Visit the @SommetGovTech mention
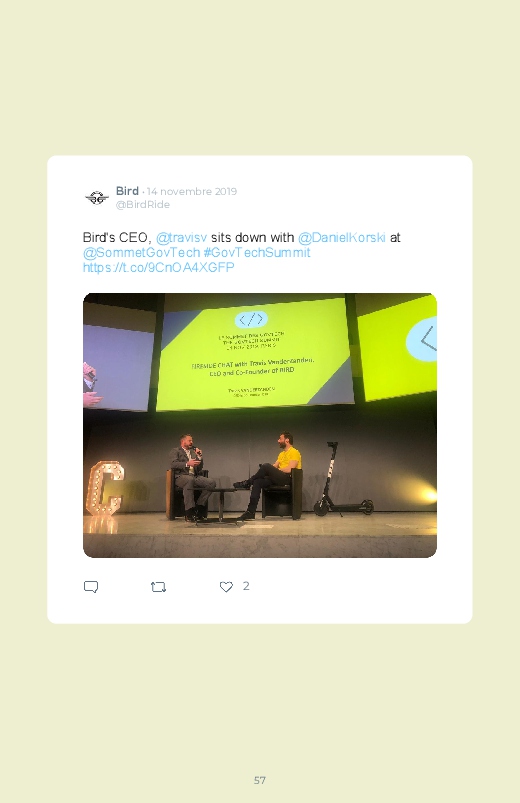Viewport: 520px width, 803px height. [x=141, y=252]
